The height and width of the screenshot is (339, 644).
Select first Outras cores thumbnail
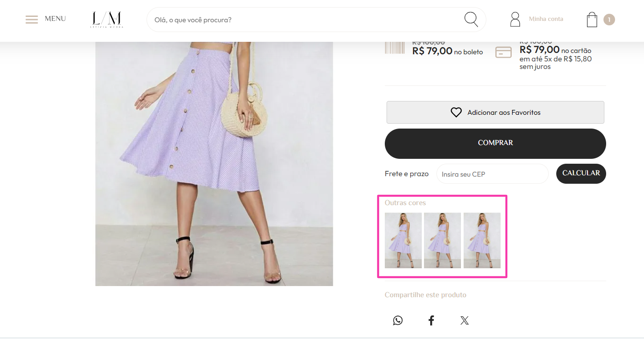[403, 240]
